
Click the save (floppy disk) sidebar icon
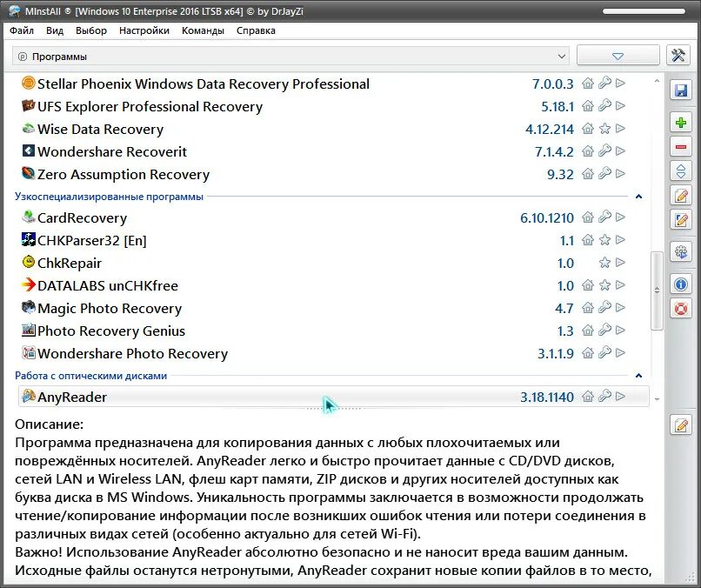pyautogui.click(x=680, y=90)
